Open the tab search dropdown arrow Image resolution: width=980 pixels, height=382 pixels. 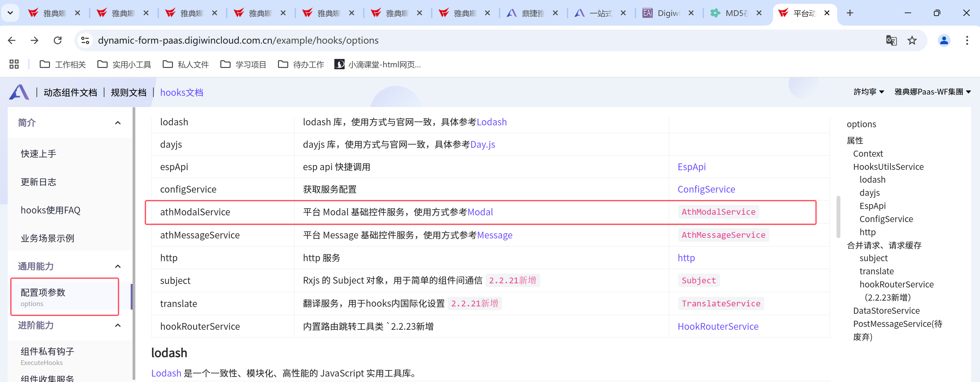(10, 13)
